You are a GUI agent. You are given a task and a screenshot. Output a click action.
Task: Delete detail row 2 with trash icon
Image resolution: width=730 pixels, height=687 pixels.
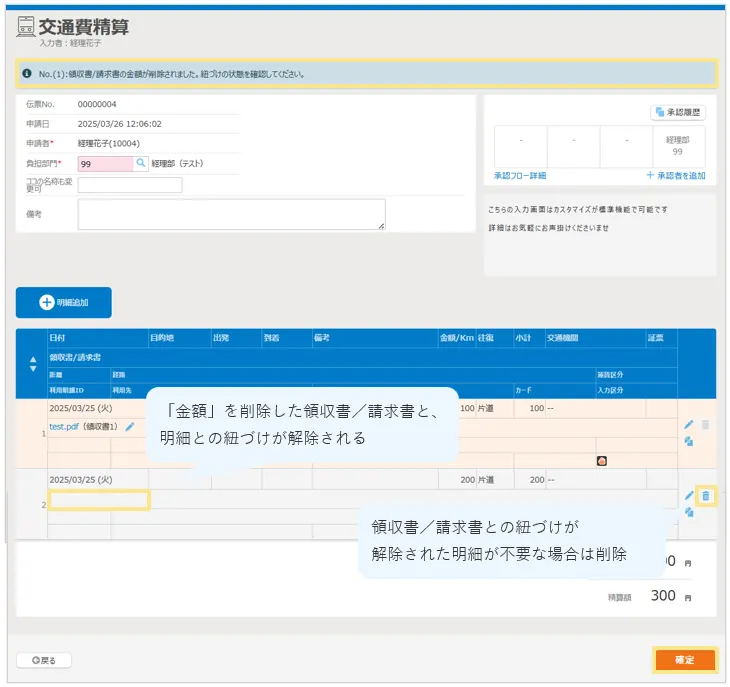coord(705,495)
